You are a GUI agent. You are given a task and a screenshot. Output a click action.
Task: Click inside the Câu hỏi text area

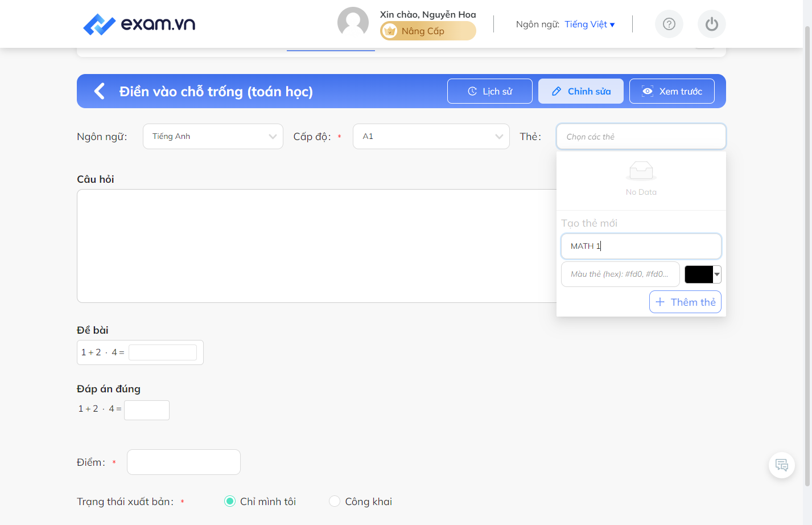tap(316, 246)
